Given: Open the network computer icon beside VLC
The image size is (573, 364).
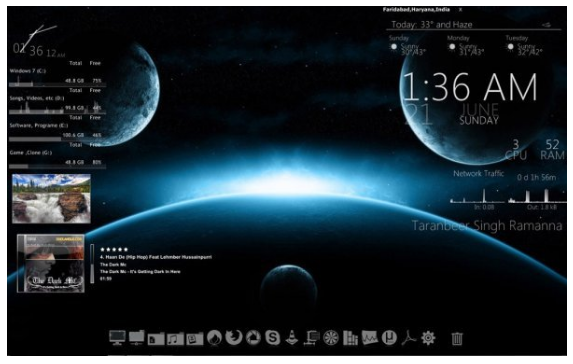Looking at the screenshot, I should point(311,338).
